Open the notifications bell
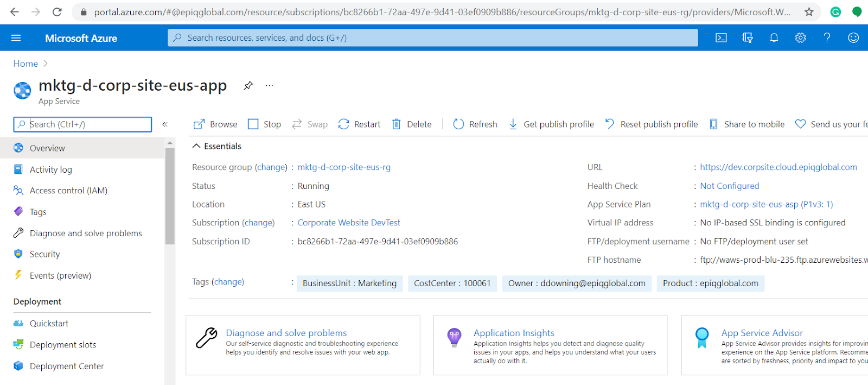This screenshot has width=868, height=385. point(774,38)
